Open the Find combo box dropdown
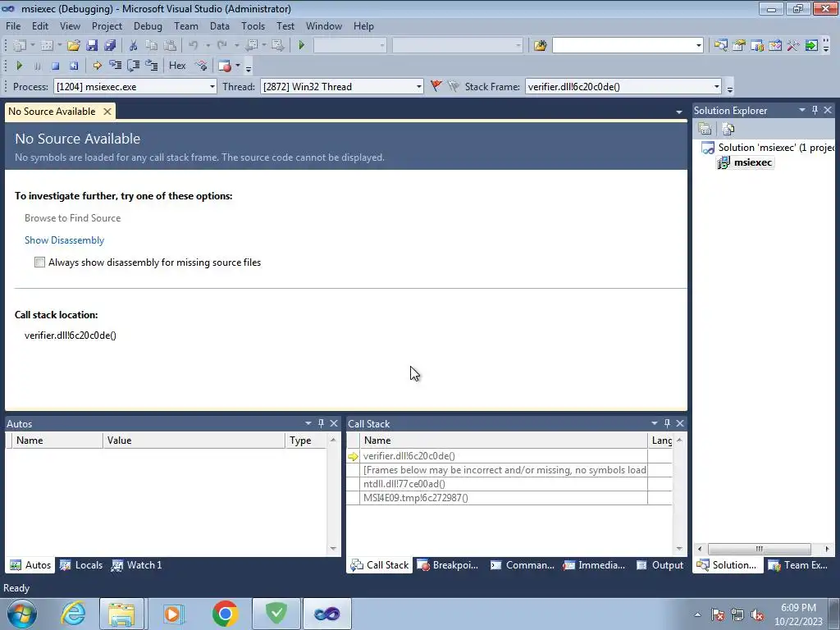Image resolution: width=840 pixels, height=630 pixels. (699, 46)
